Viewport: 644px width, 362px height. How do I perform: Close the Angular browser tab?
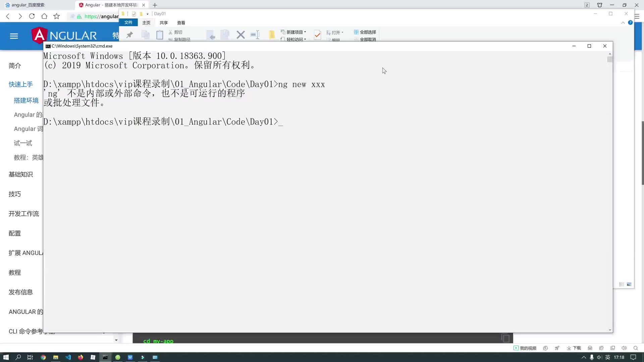point(144,5)
